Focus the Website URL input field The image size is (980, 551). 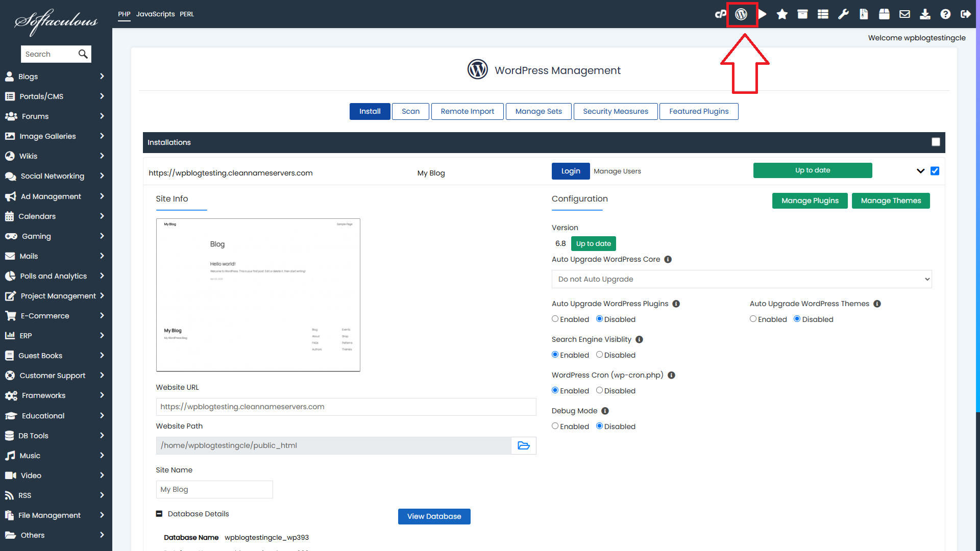click(346, 407)
